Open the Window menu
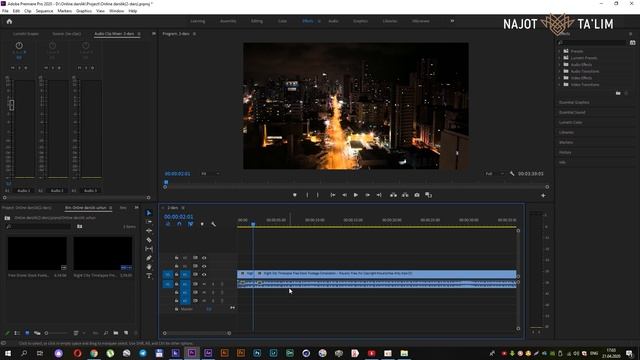The height and width of the screenshot is (360, 640). coord(116,11)
